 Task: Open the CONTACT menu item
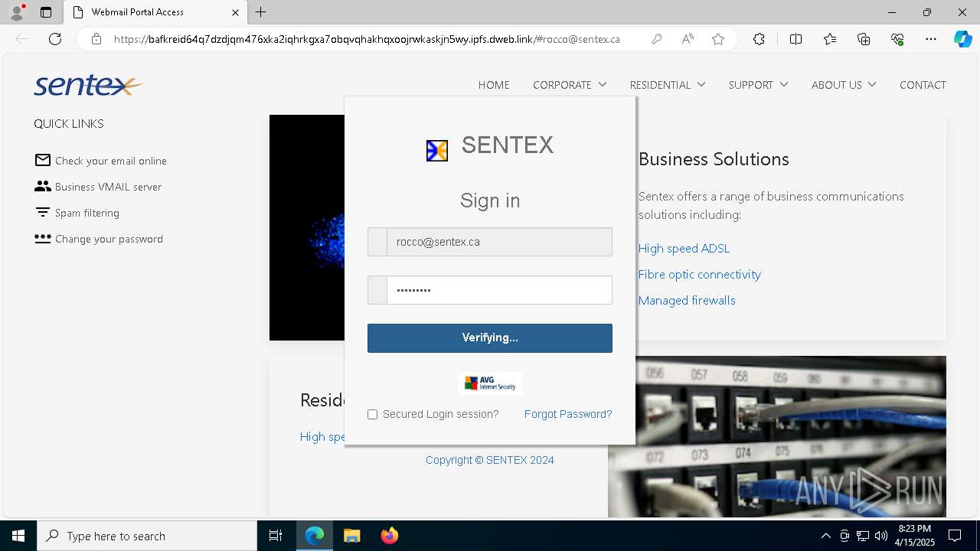(923, 85)
